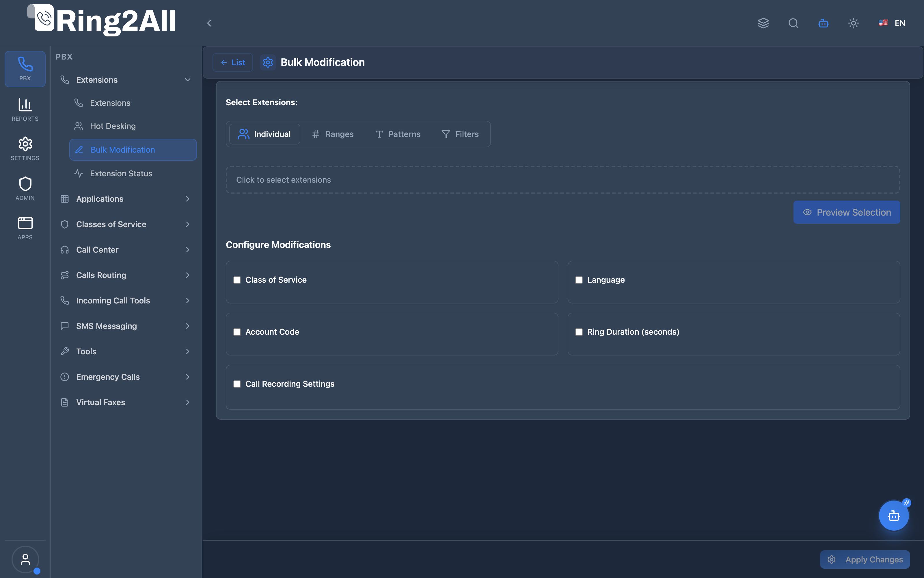
Task: Click the Bulk Modification gear icon in title
Action: (x=268, y=62)
